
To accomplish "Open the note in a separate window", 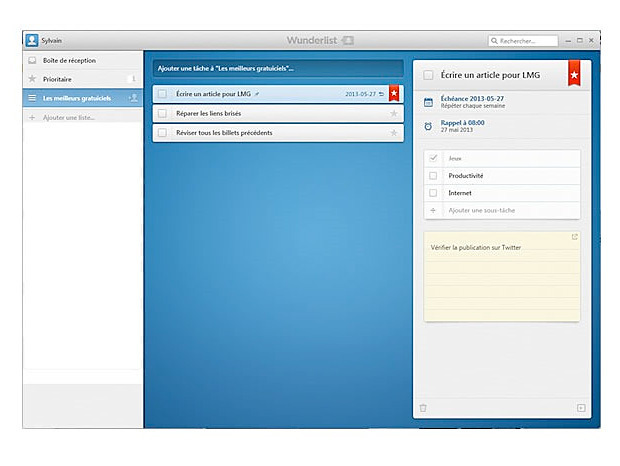I will pyautogui.click(x=574, y=237).
